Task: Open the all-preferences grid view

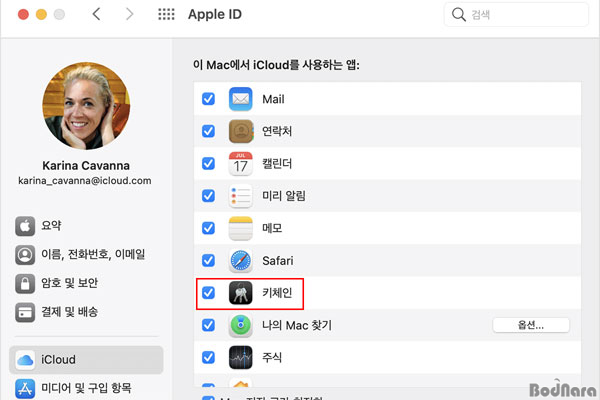Action: pyautogui.click(x=166, y=15)
